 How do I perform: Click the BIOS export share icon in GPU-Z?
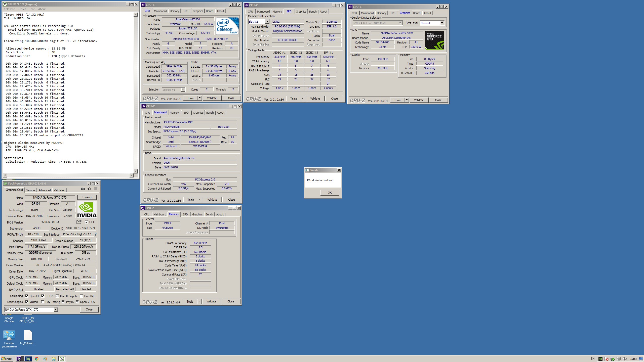[x=79, y=222]
